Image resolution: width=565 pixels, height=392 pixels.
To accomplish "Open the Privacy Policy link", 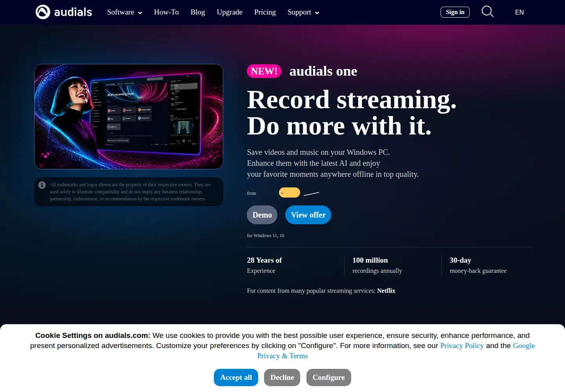I will pyautogui.click(x=462, y=346).
